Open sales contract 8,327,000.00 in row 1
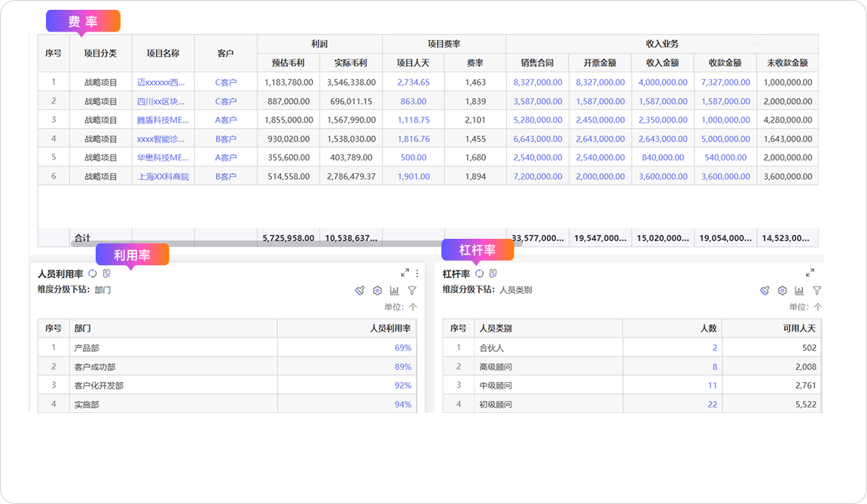The width and height of the screenshot is (867, 504). pos(538,82)
